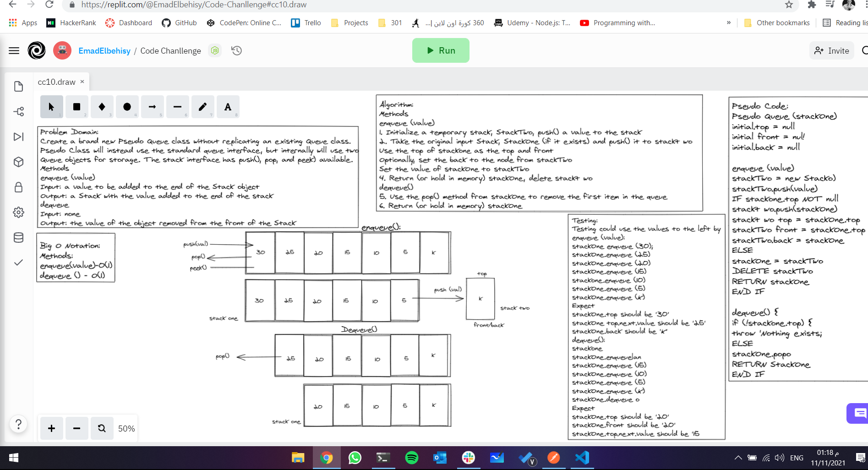Reload the page in browser
Image resolution: width=868 pixels, height=470 pixels.
pos(49,5)
